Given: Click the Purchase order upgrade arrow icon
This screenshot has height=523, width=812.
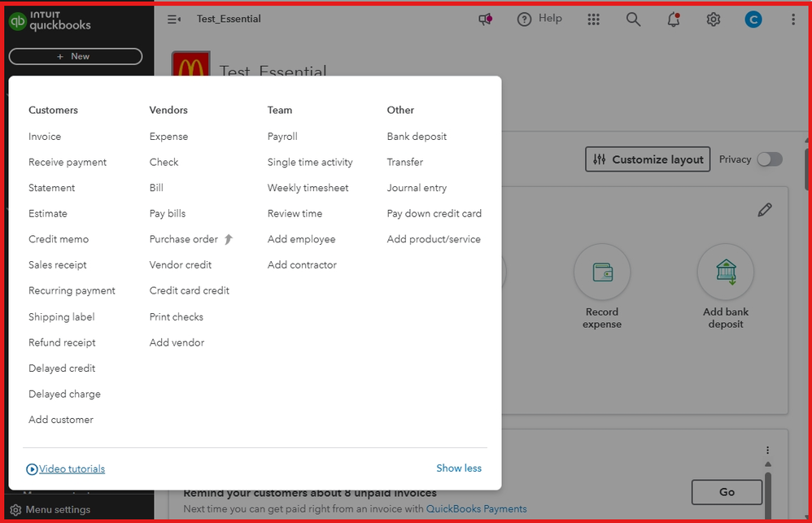Looking at the screenshot, I should pos(229,239).
